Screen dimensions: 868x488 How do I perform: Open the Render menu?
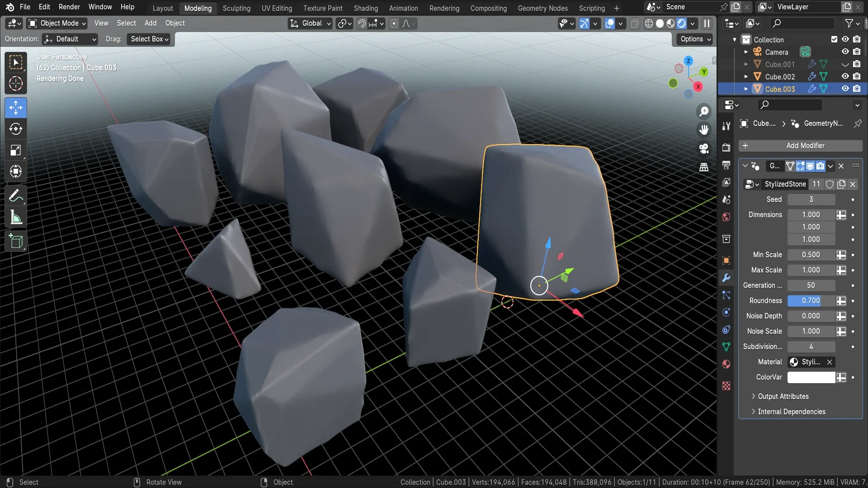point(69,7)
